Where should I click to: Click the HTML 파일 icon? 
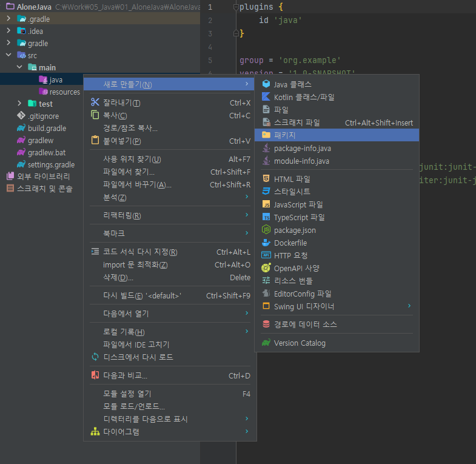tap(266, 178)
